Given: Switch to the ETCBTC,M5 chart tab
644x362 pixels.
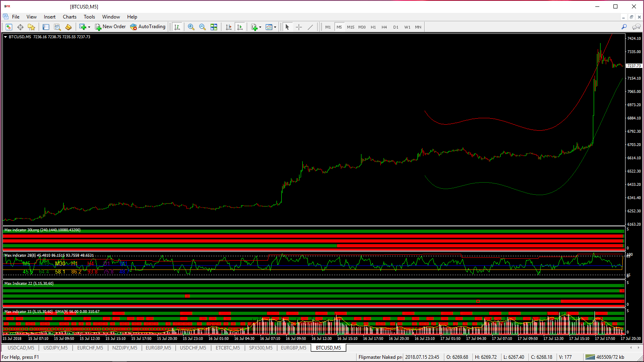Looking at the screenshot, I should tap(228, 348).
